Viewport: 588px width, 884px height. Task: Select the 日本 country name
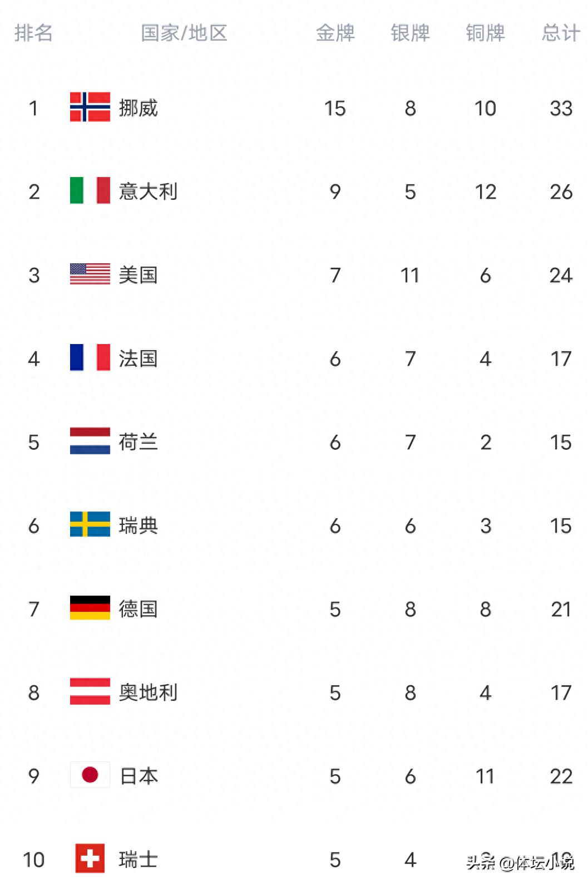139,776
